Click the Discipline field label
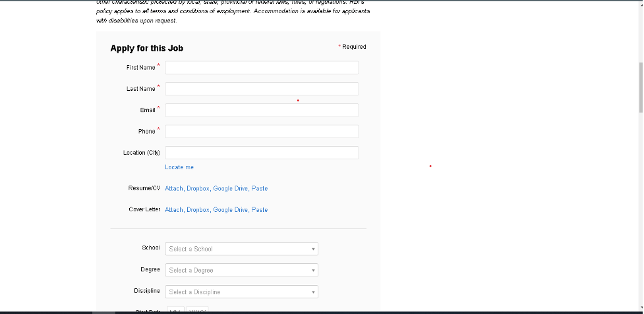The width and height of the screenshot is (644, 314). pyautogui.click(x=147, y=291)
